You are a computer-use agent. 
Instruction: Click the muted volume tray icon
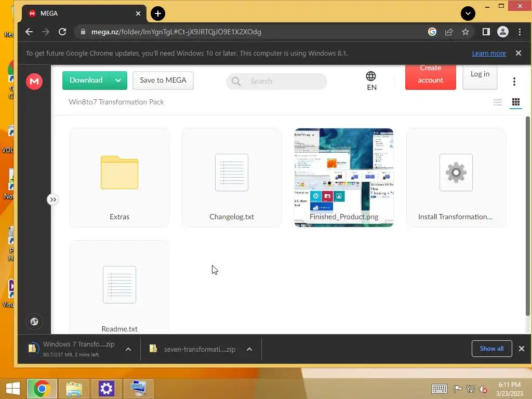483,389
